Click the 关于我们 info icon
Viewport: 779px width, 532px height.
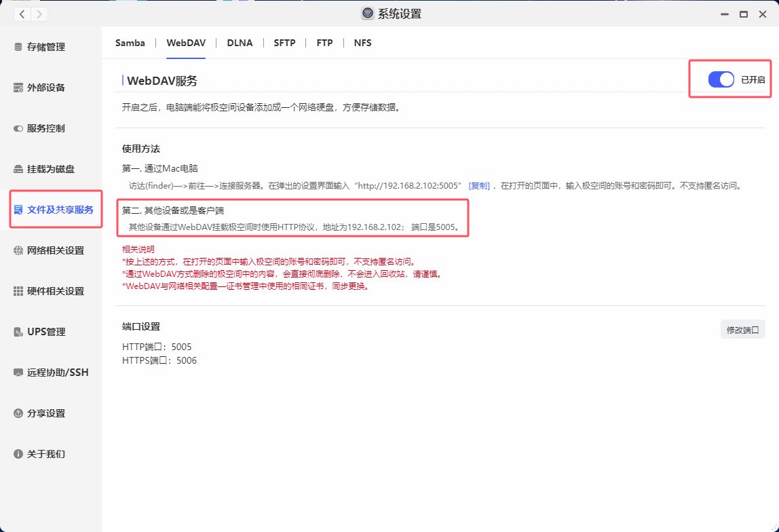18,454
